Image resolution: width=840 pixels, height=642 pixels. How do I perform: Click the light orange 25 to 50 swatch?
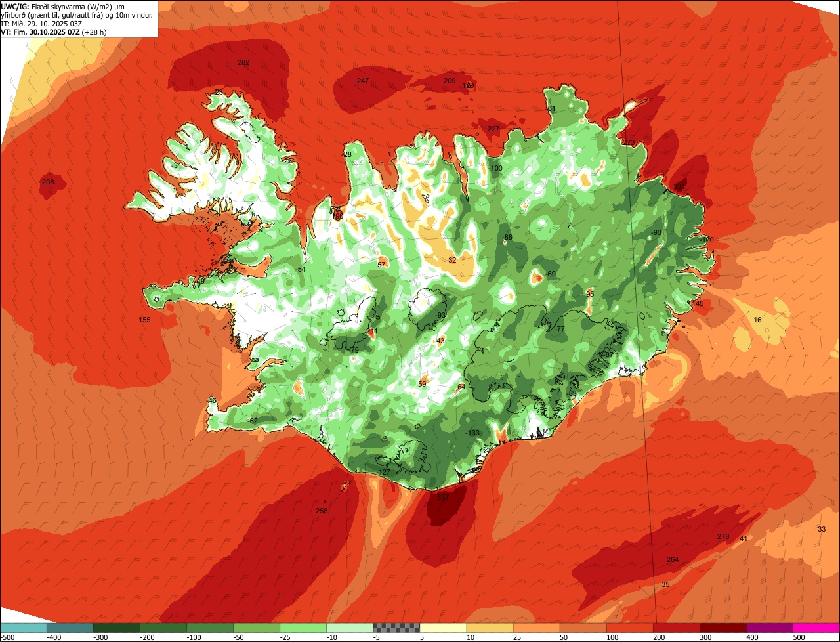(536, 628)
